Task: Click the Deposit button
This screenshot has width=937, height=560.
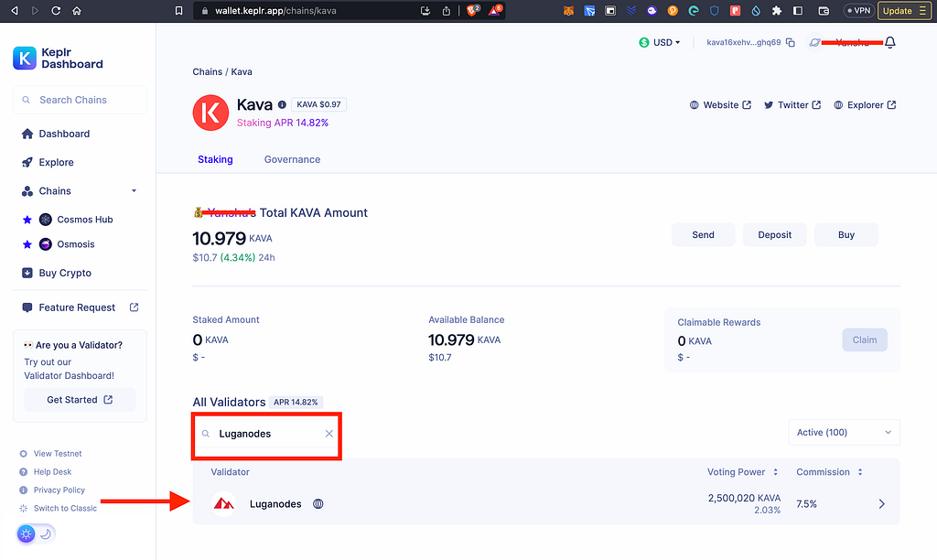Action: coord(775,235)
